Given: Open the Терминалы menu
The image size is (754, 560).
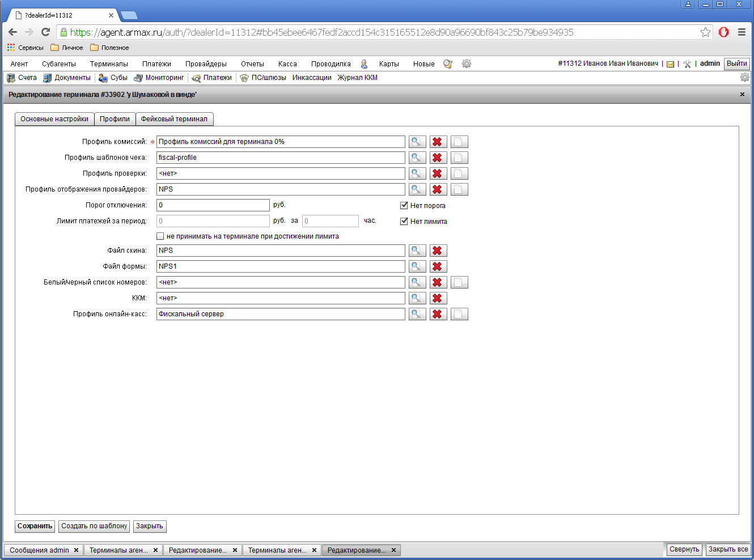Looking at the screenshot, I should [109, 64].
